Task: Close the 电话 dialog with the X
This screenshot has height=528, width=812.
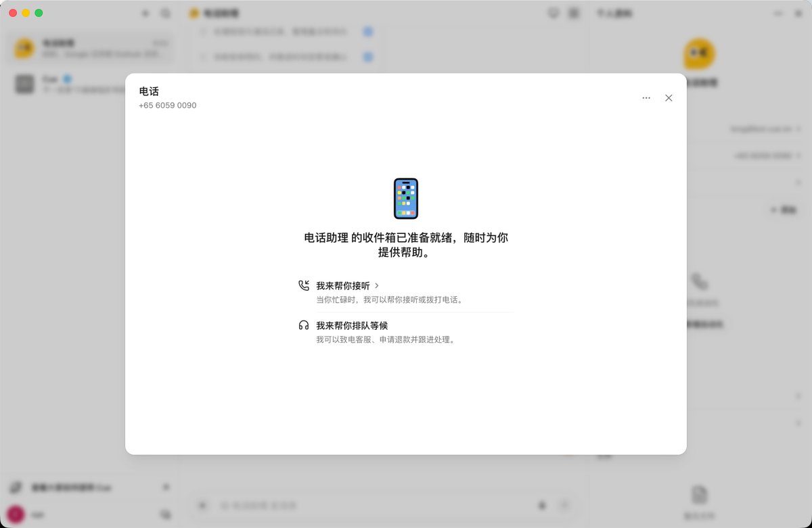Action: pos(669,98)
